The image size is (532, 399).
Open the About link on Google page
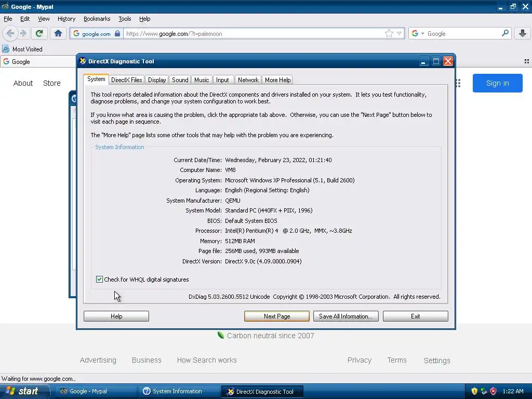(23, 83)
